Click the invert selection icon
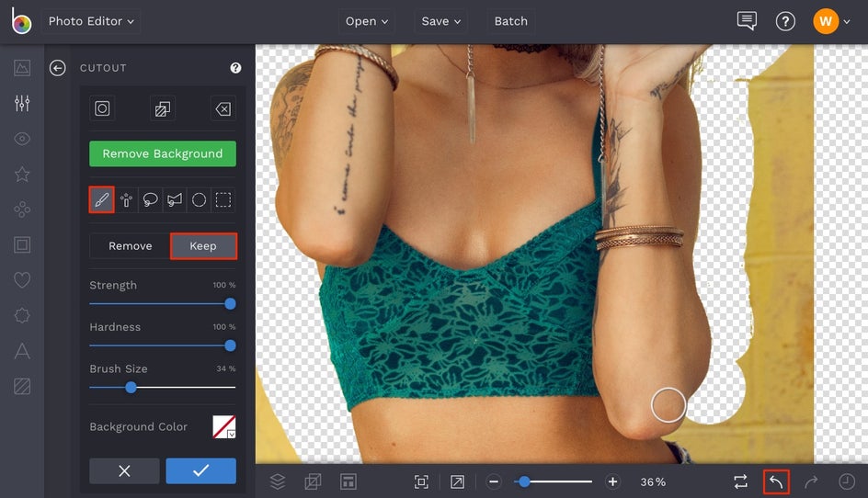The image size is (868, 498). (x=102, y=108)
